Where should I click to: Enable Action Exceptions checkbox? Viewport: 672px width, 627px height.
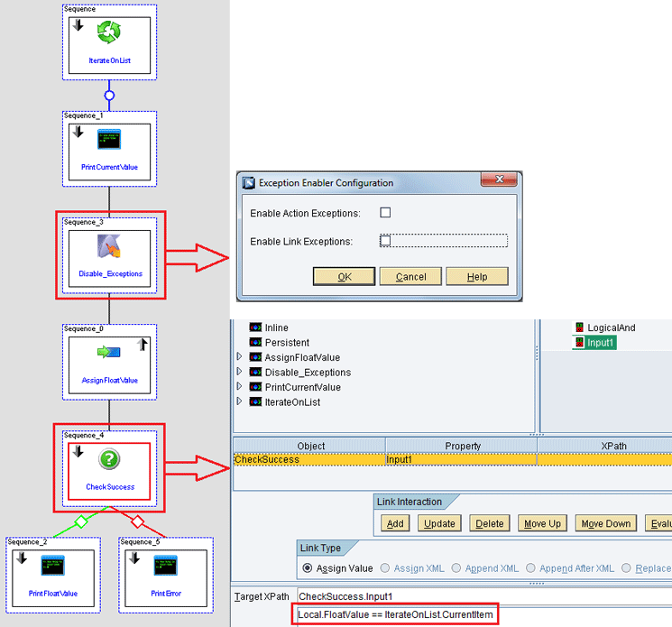coord(385,213)
